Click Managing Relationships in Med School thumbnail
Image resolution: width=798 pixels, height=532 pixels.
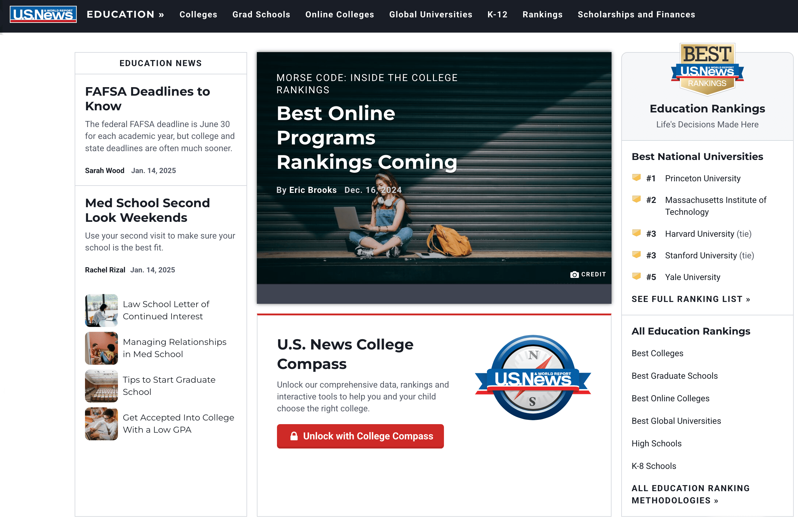(101, 348)
